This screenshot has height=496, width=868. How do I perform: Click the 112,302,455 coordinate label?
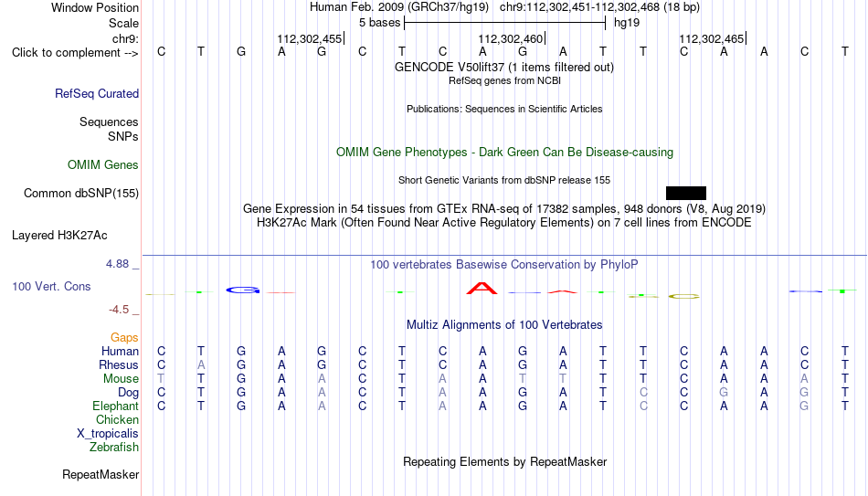pos(310,38)
